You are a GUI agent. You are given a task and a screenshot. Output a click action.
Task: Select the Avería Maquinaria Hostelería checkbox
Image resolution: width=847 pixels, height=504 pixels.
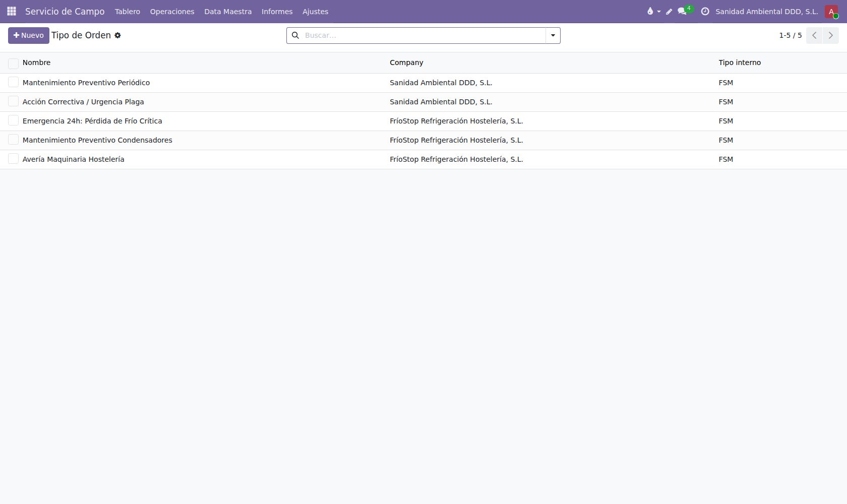click(13, 159)
